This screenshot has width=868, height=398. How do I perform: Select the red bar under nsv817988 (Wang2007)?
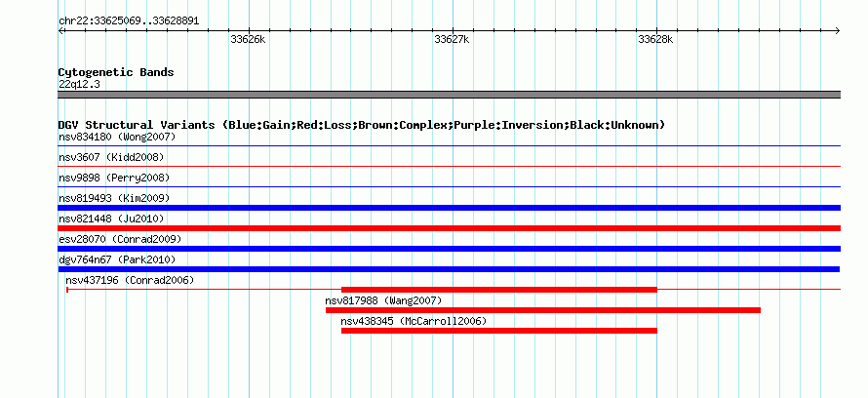click(543, 310)
